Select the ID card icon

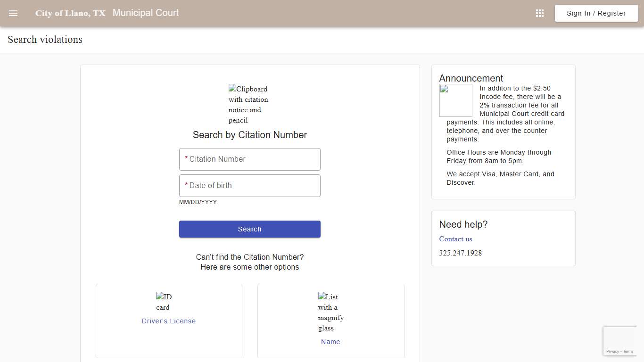[x=163, y=302]
